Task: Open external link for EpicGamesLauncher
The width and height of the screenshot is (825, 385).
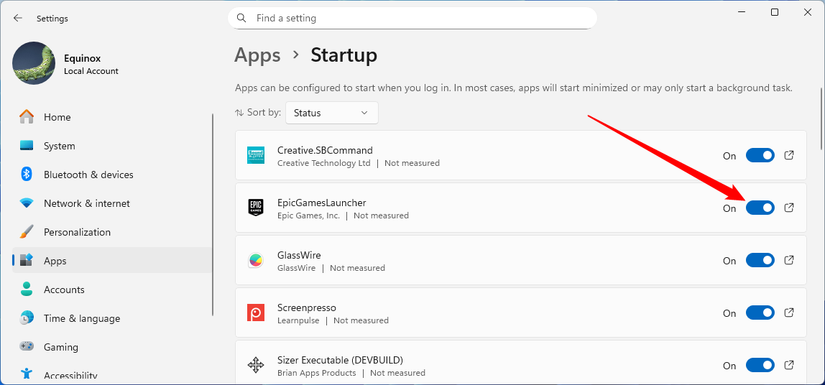Action: pyautogui.click(x=789, y=208)
